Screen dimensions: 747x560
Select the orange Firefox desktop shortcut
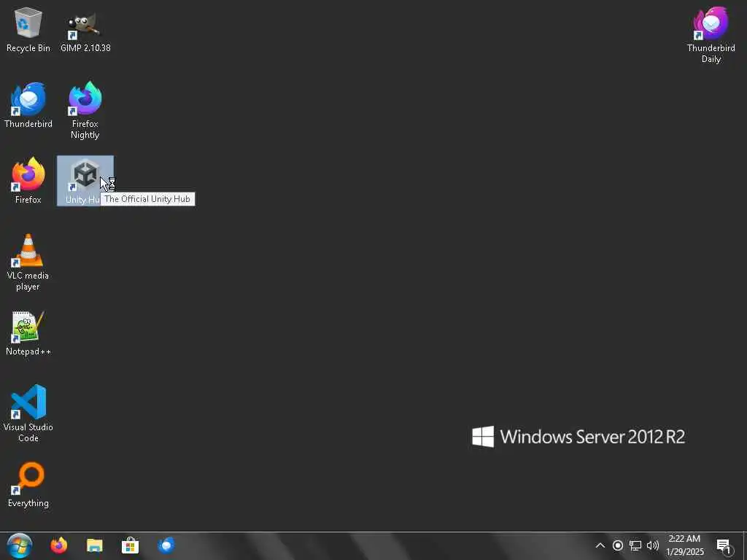28,181
